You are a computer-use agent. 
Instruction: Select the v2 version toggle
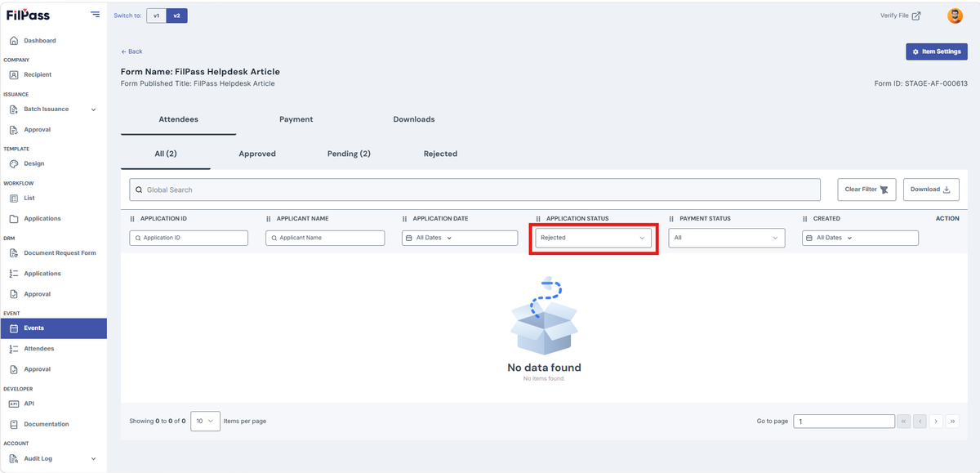point(176,16)
